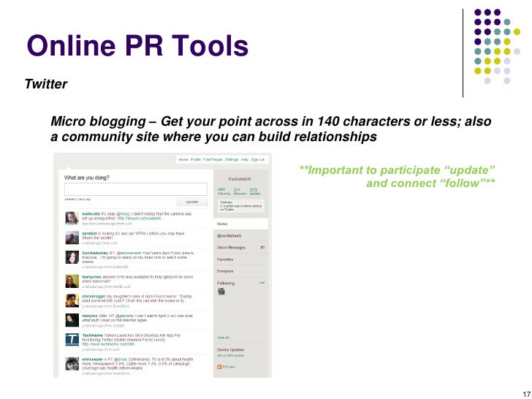Open CandisAshley avatar picture
Viewport: 532px width, 399px height.
(72, 257)
